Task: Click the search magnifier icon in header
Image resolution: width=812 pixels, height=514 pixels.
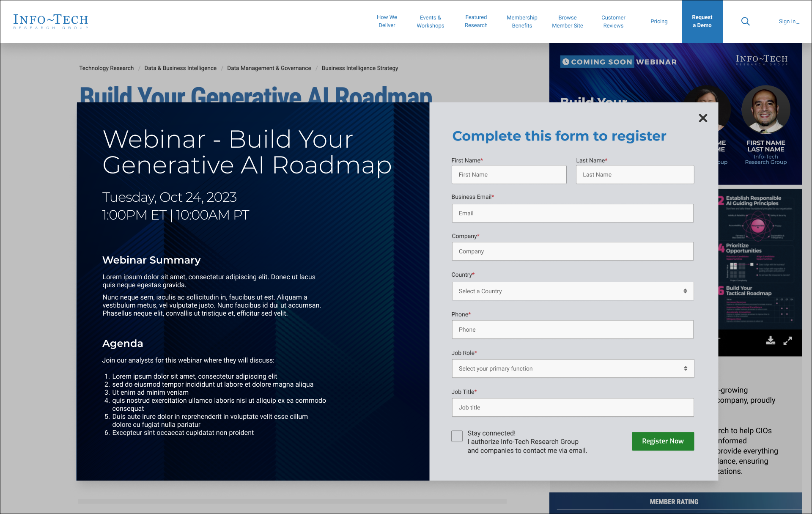Action: (745, 22)
